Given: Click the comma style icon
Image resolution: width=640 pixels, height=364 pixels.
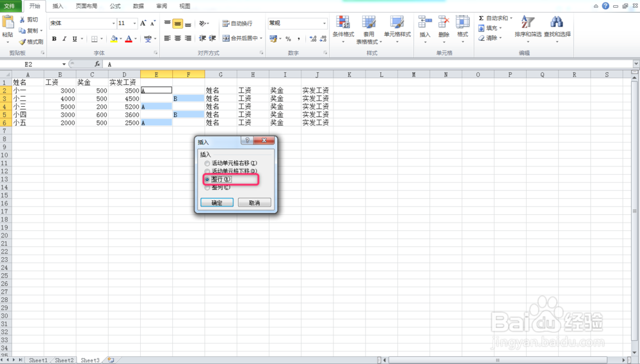Looking at the screenshot, I should coord(299,39).
